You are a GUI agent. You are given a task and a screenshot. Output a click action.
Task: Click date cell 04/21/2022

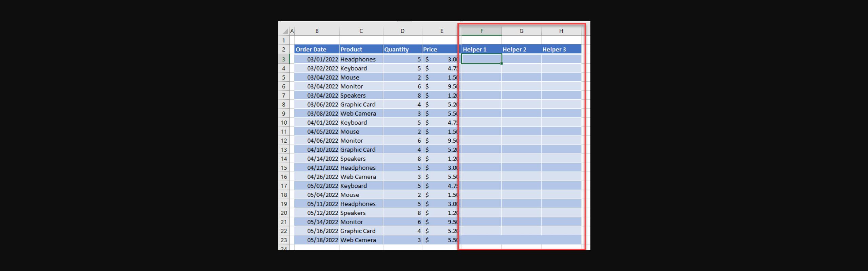click(317, 168)
